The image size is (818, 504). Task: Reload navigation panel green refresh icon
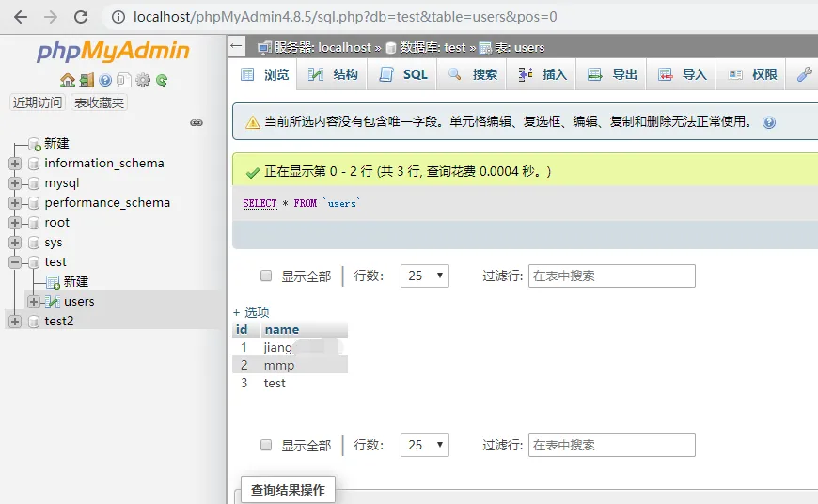(x=162, y=80)
